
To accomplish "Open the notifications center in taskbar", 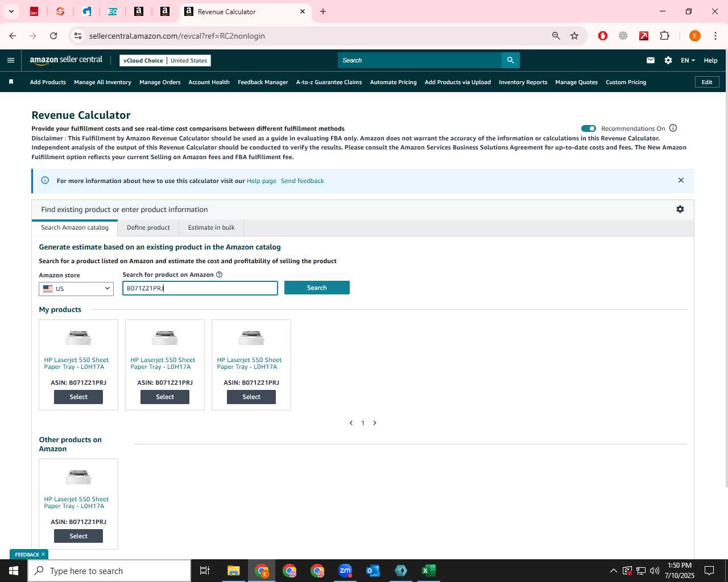I will (709, 571).
